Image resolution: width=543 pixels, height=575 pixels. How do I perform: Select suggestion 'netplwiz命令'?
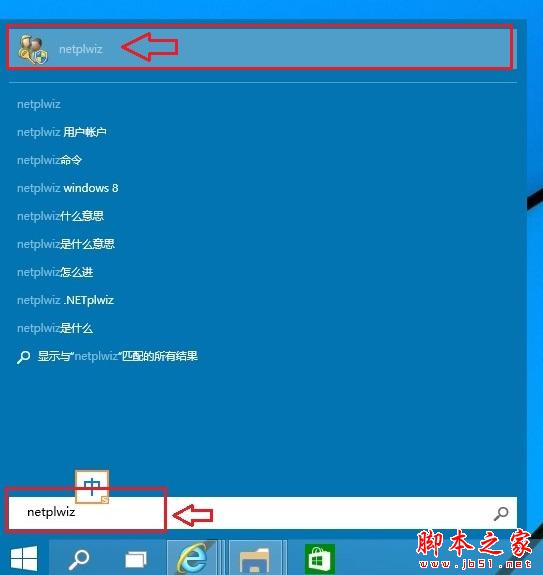click(x=49, y=160)
